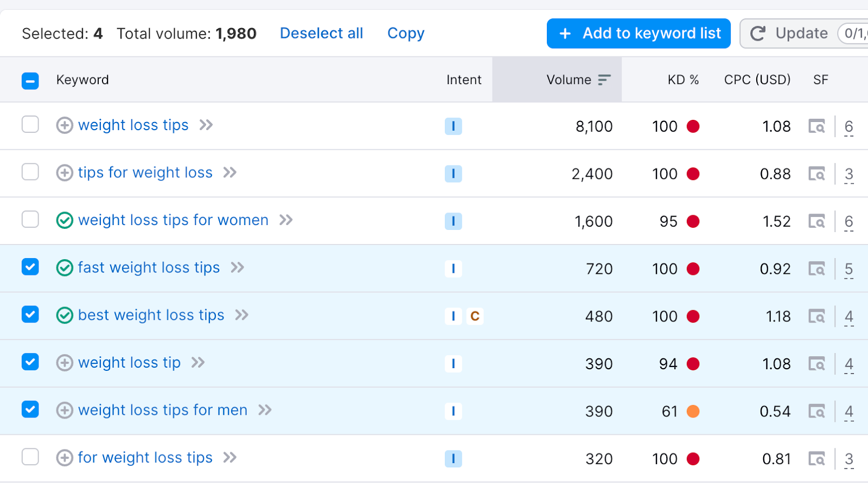This screenshot has width=868, height=488.
Task: Open SERP snapshot icon for "fast weight loss tips"
Action: point(816,268)
